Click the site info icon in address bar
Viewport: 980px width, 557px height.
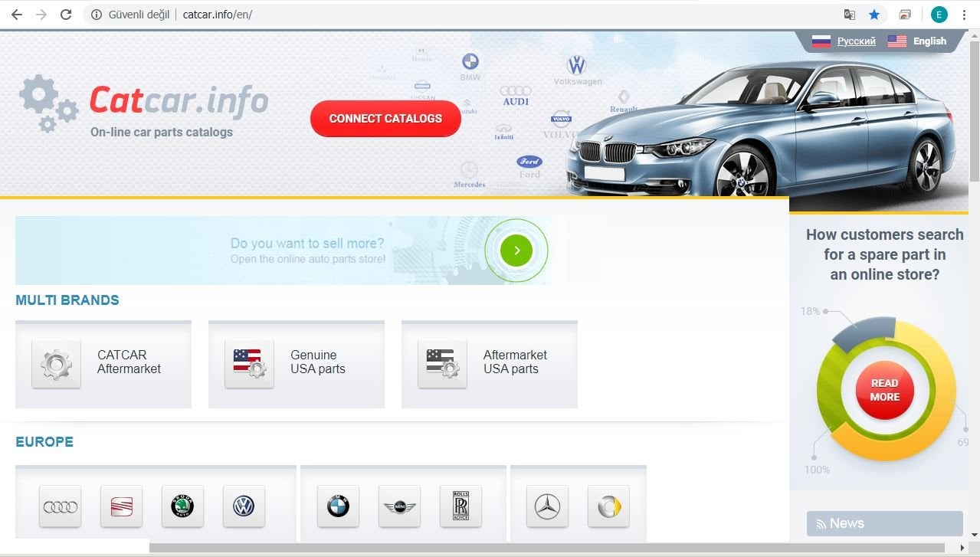tap(97, 15)
